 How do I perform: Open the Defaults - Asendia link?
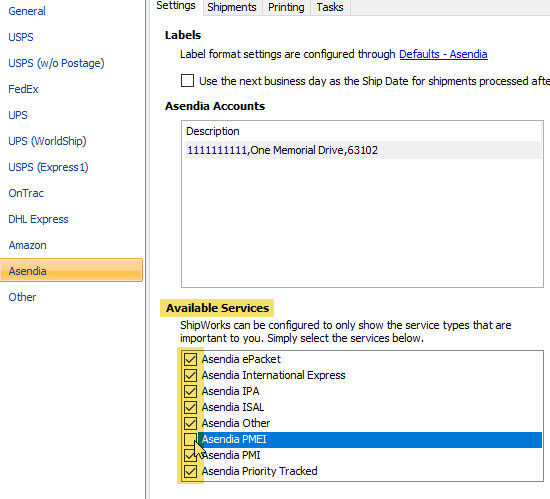[443, 54]
